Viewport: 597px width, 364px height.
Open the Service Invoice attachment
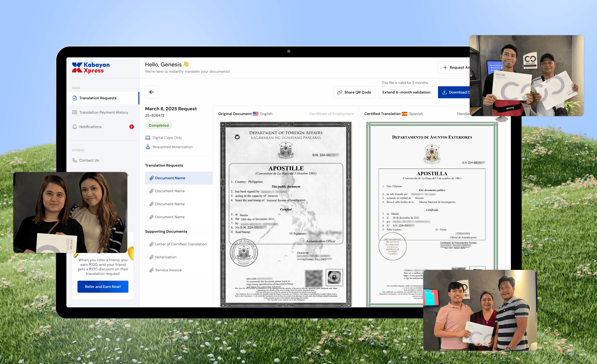(x=168, y=270)
